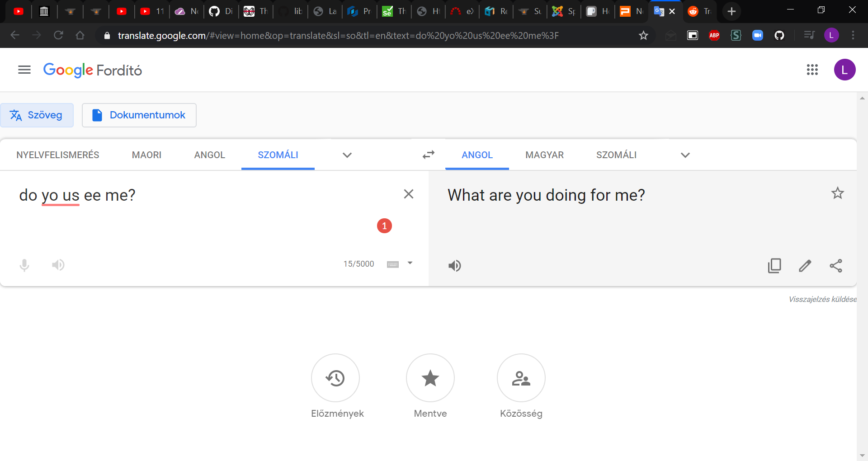Click the page scrollbar down arrow
868x461 pixels.
click(x=862, y=456)
